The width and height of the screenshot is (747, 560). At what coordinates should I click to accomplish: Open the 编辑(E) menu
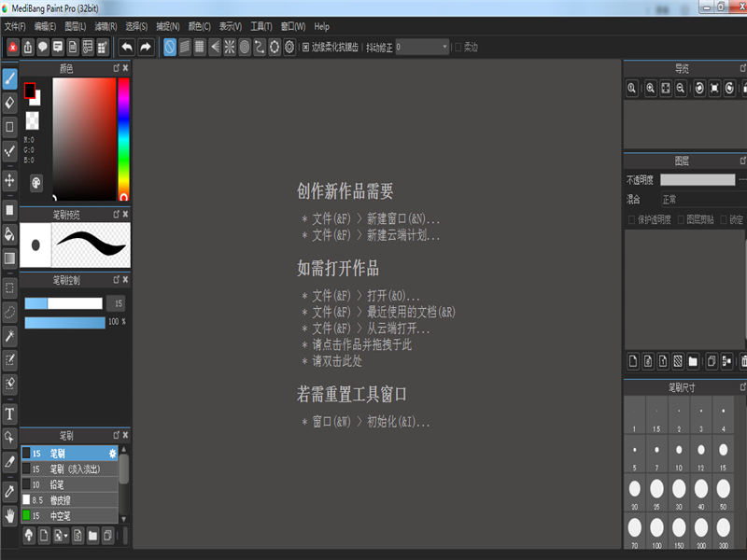click(45, 27)
